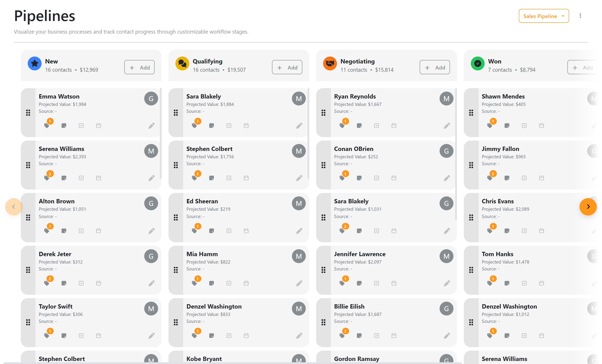Add a contact to the Won stage
The width and height of the screenshot is (602, 364).
click(583, 67)
